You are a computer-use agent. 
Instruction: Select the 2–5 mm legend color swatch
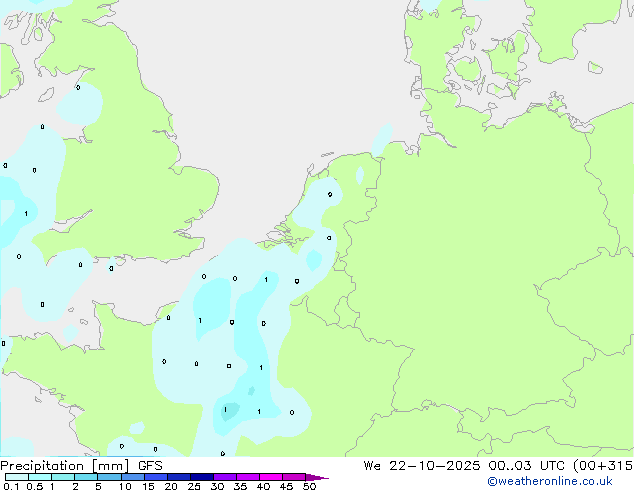pos(86,477)
